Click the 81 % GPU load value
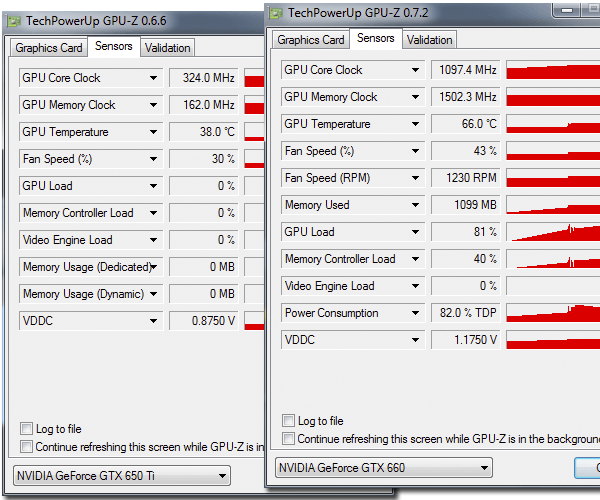This screenshot has height=500, width=600. coord(466,232)
